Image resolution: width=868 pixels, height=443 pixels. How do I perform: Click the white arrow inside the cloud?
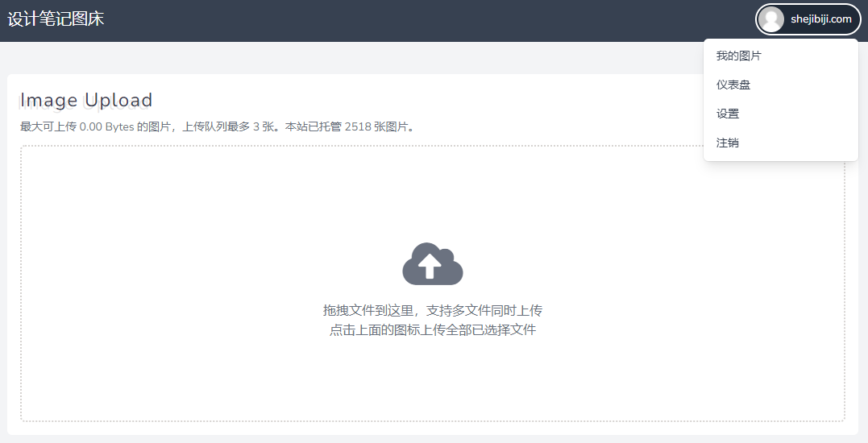(x=430, y=266)
